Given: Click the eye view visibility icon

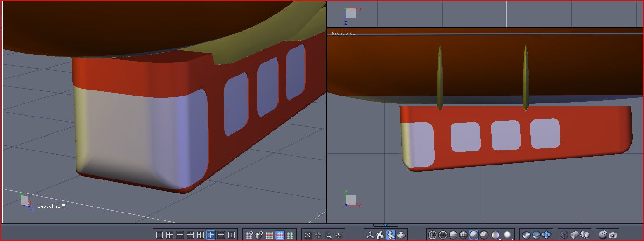Looking at the screenshot, I should 339,235.
